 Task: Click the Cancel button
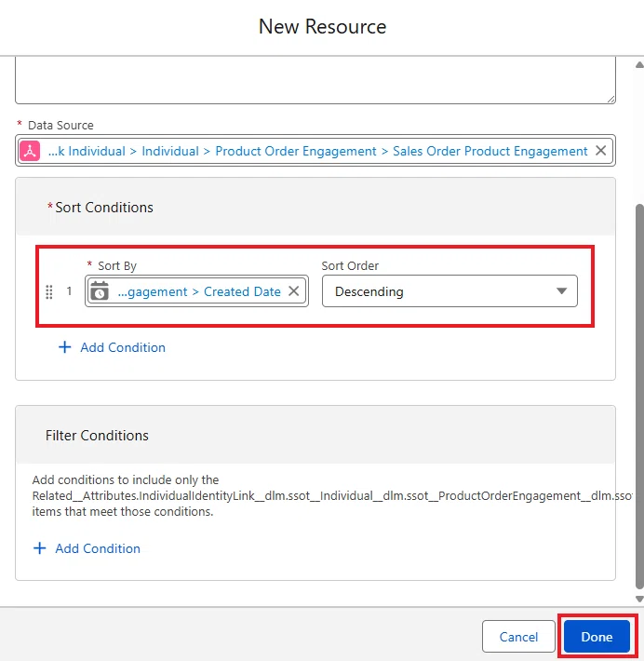[518, 636]
